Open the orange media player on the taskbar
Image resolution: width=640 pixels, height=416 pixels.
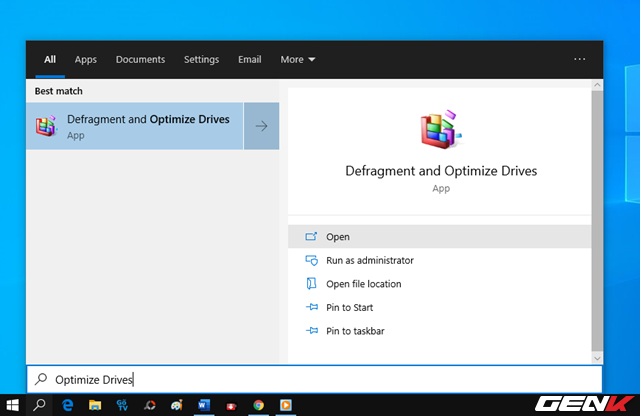(286, 405)
